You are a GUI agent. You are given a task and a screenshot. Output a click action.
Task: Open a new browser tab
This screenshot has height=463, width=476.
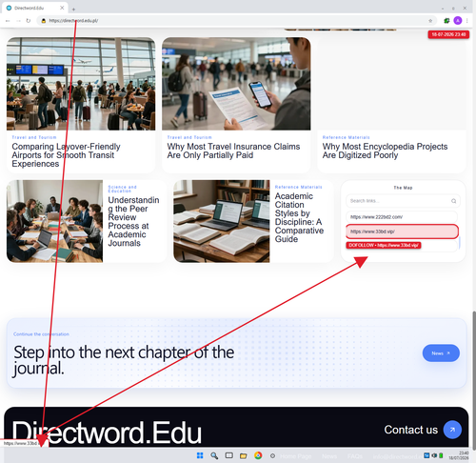(x=73, y=10)
